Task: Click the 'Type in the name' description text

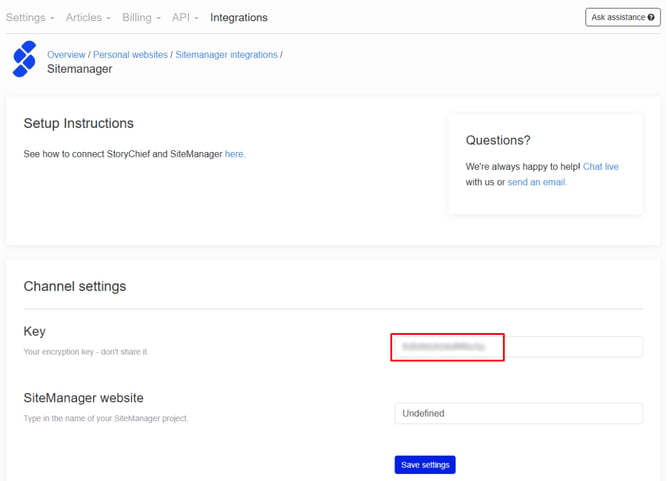Action: [x=106, y=418]
